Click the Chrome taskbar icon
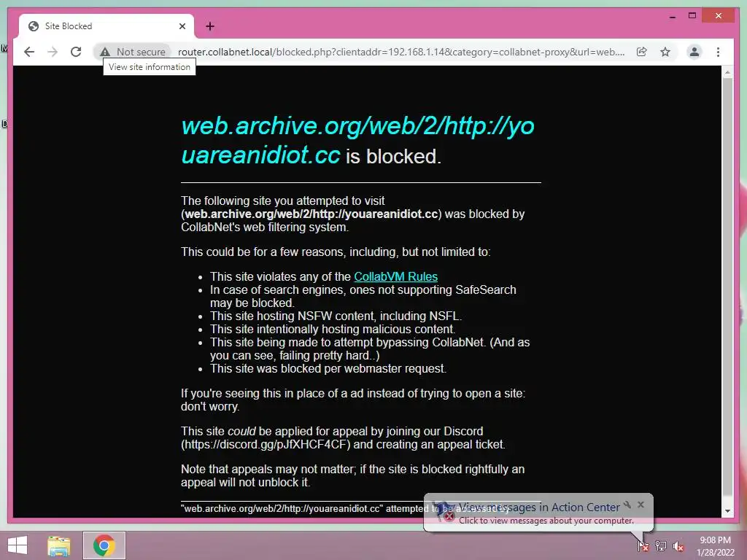747x560 pixels. [104, 545]
